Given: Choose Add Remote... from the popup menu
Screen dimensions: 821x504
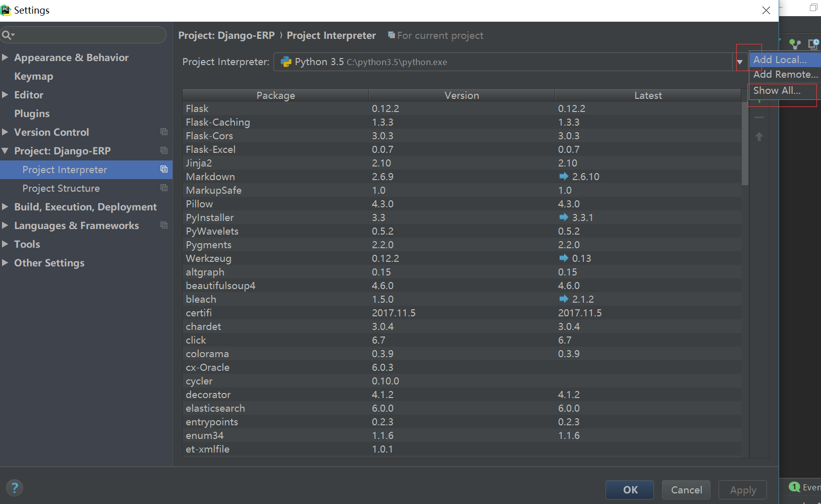Looking at the screenshot, I should tap(785, 75).
